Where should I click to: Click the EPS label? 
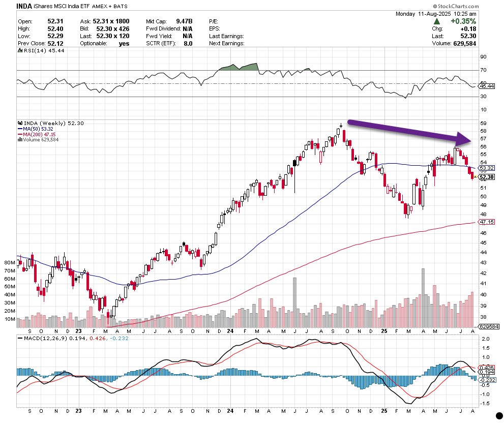point(215,28)
